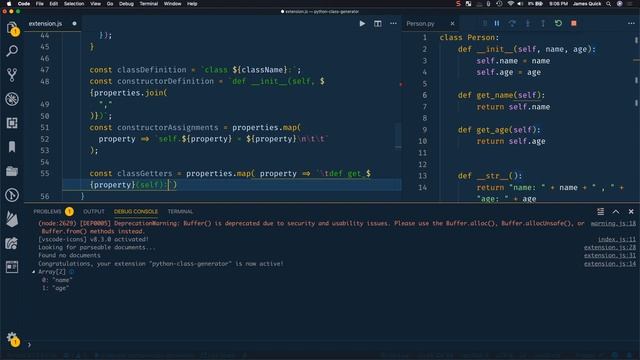
Task: Open the Bookmarks view in activity bar
Action: pyautogui.click(x=12, y=147)
